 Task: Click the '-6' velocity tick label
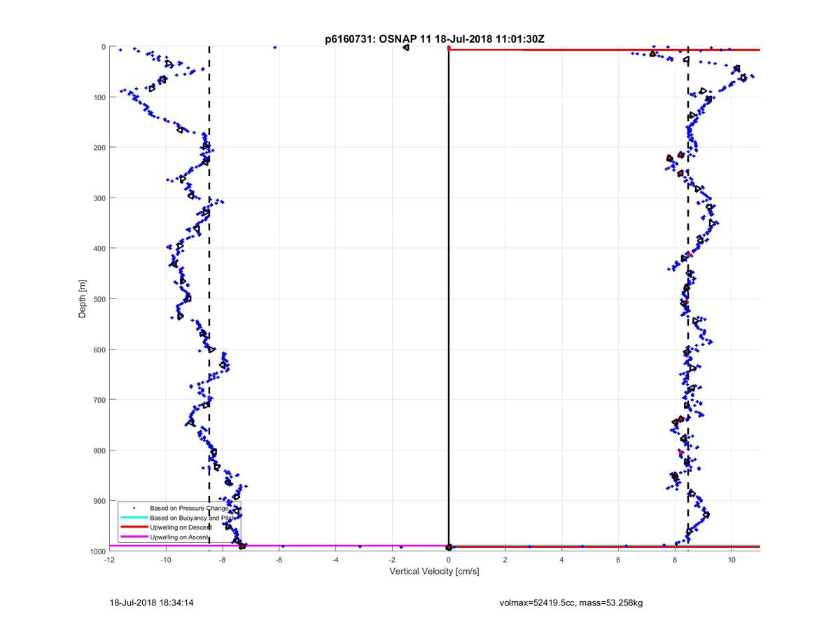279,560
